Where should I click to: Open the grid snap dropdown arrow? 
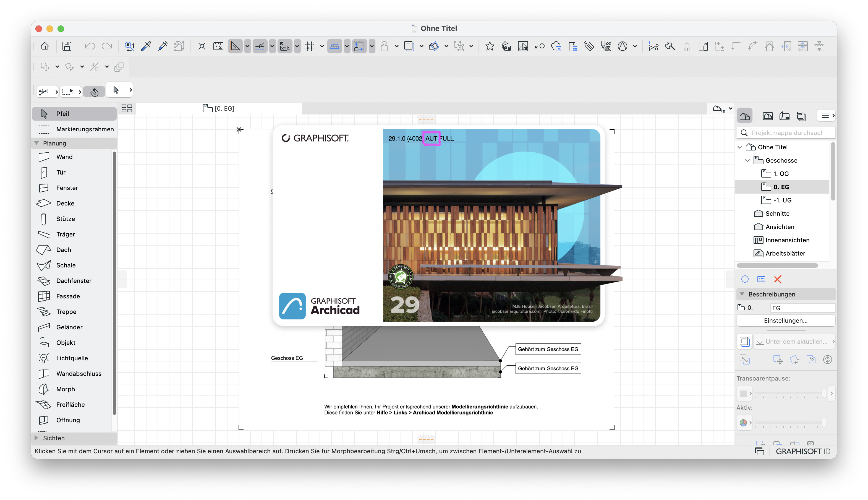click(x=322, y=46)
